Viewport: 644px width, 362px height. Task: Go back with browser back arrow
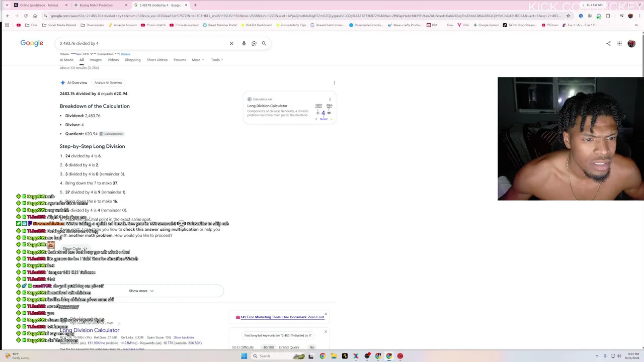8,16
